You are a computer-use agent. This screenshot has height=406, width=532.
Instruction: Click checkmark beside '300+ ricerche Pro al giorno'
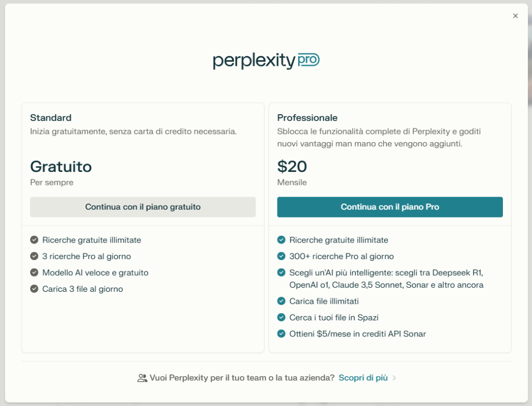pyautogui.click(x=281, y=256)
